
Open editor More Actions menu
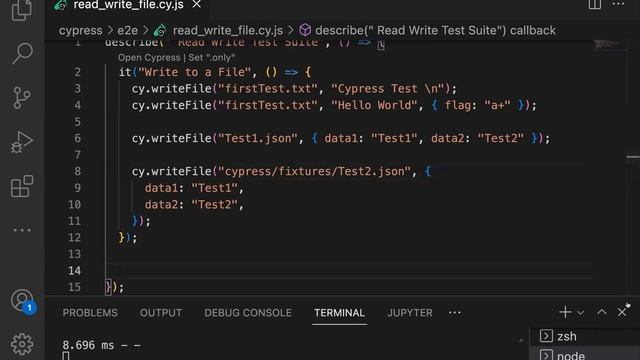coord(618,4)
